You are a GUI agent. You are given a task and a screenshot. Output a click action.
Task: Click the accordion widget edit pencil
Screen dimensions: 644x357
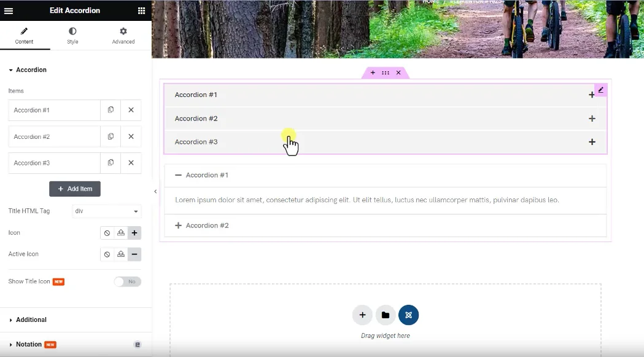pyautogui.click(x=601, y=90)
